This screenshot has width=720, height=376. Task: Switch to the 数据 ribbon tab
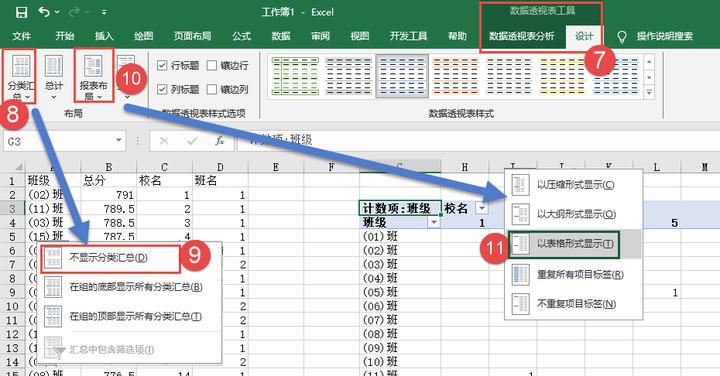[281, 36]
